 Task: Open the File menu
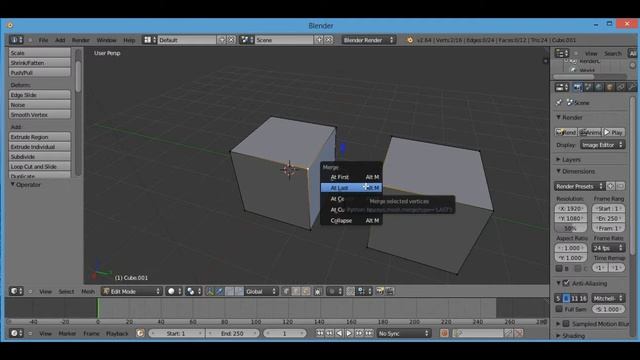(43, 40)
